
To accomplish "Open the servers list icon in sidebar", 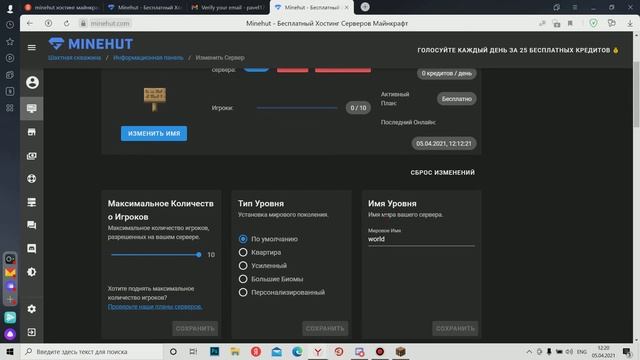I will pos(31,202).
